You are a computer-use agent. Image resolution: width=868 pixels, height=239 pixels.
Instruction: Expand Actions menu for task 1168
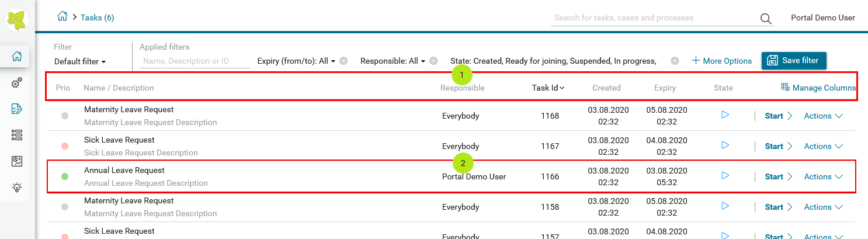coord(824,116)
